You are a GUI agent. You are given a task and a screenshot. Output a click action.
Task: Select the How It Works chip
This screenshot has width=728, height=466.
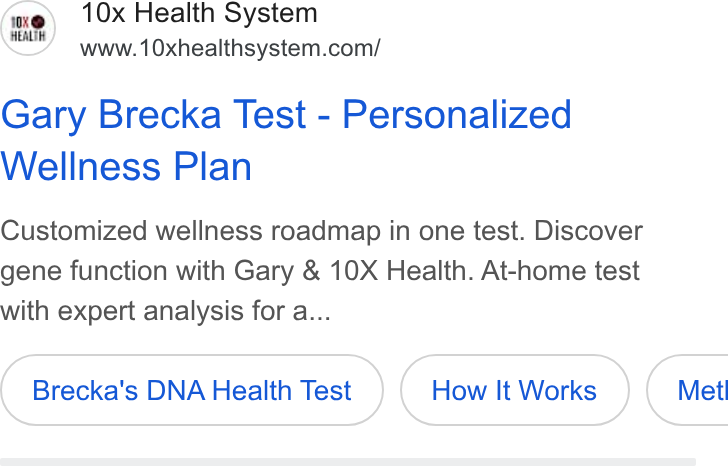[x=514, y=390]
